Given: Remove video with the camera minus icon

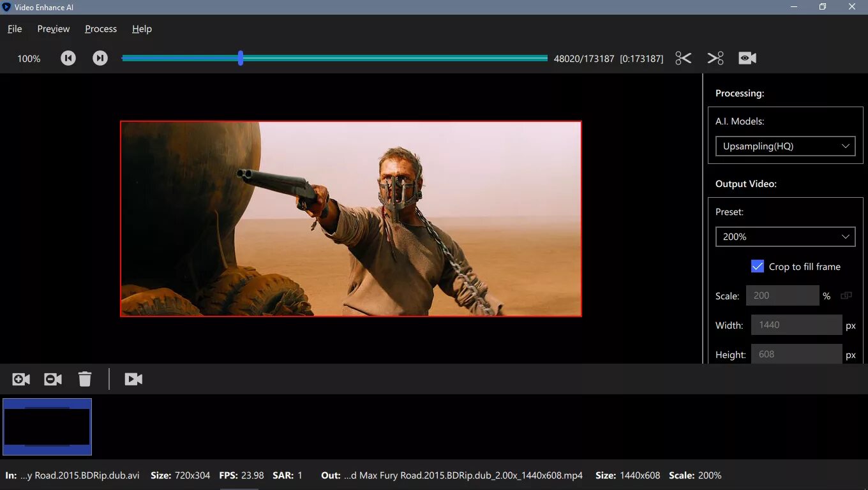Looking at the screenshot, I should (x=53, y=379).
